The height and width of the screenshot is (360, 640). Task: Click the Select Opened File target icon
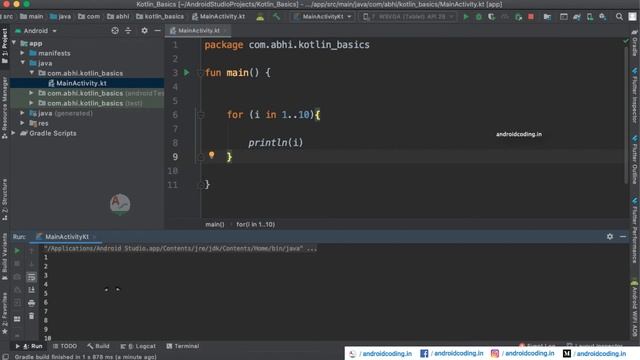(x=115, y=31)
